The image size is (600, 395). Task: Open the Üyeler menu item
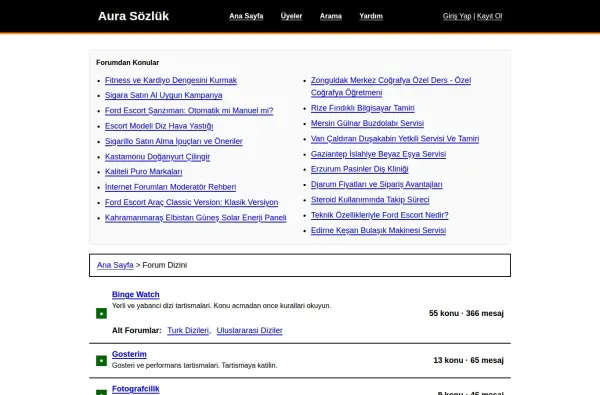(291, 16)
